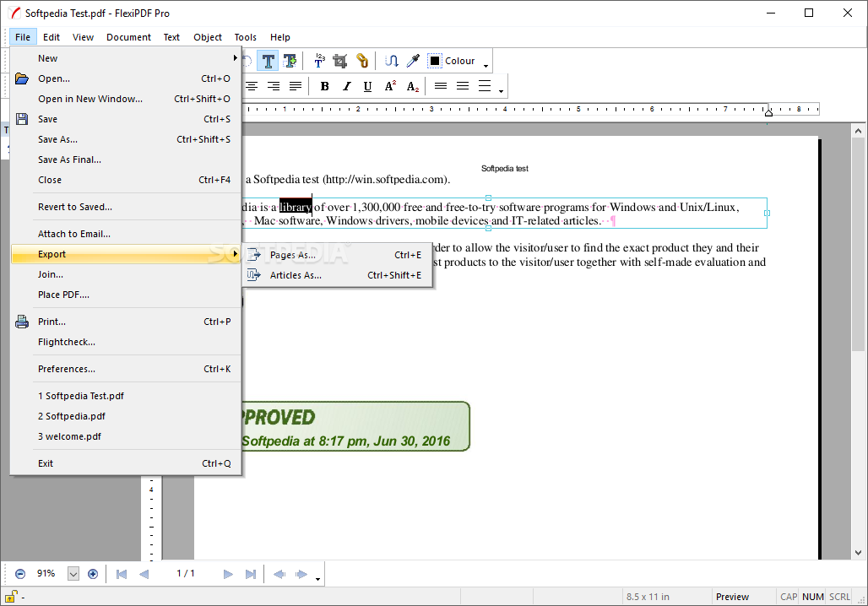Screen dimensions: 868x606
Task: Toggle Italic formatting
Action: (x=346, y=86)
